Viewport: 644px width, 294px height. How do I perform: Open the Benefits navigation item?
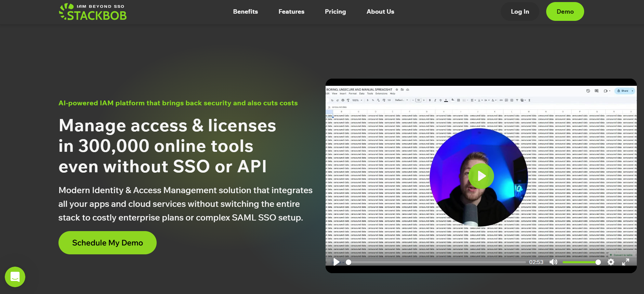tap(246, 12)
